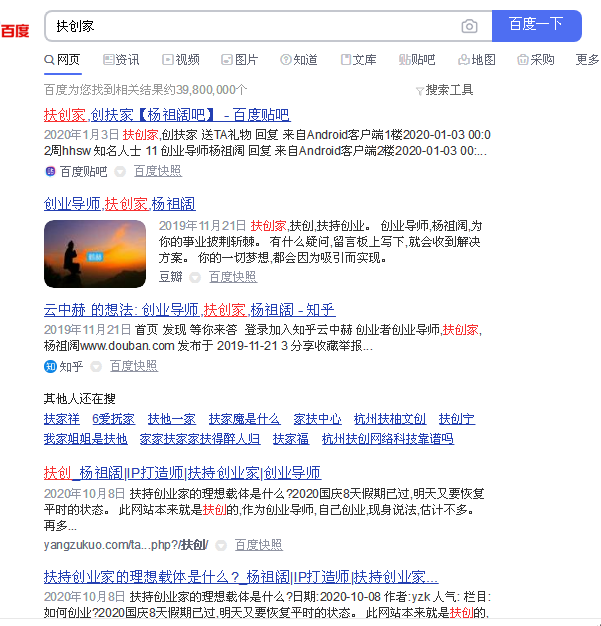
Task: Expand the arrow next to 豆瓣 source
Action: [x=195, y=277]
